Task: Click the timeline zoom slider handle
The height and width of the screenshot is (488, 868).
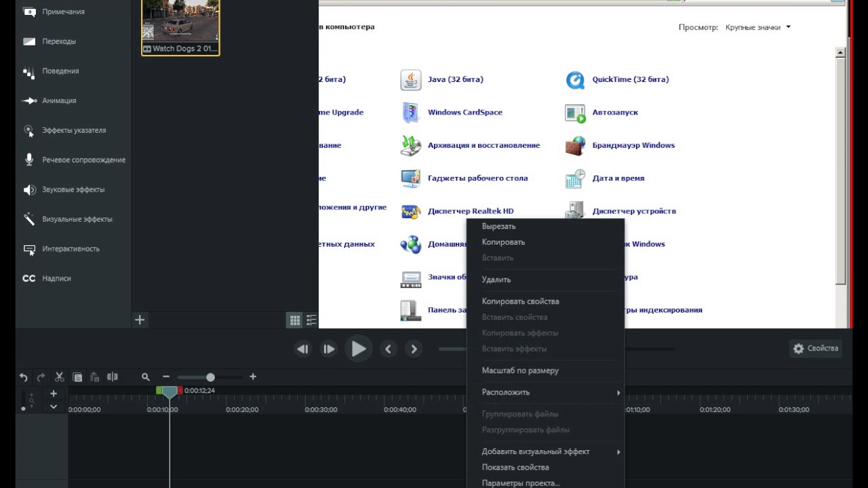Action: tap(210, 377)
